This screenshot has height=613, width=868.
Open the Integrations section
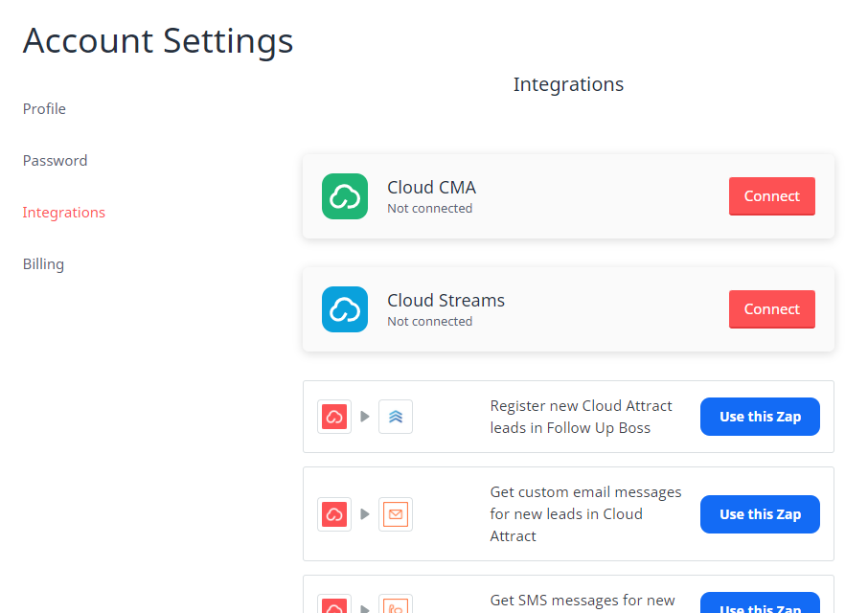coord(63,212)
